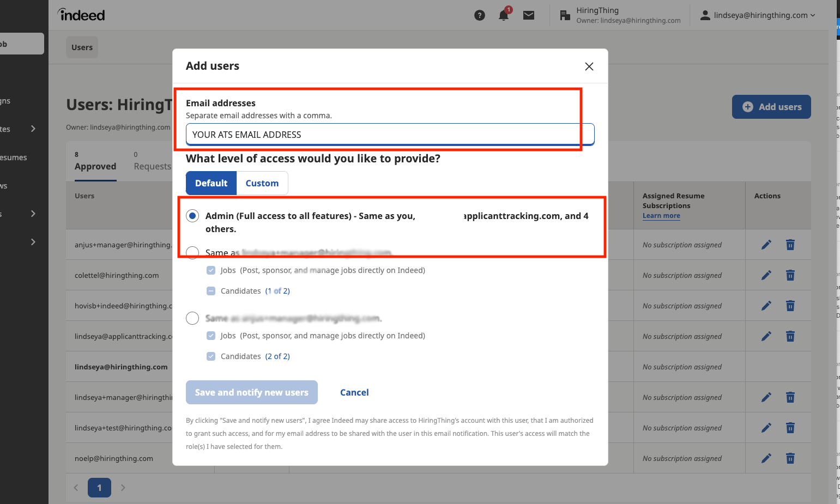Image resolution: width=840 pixels, height=504 pixels.
Task: Click Assigned Resume Subscriptions column header
Action: (673, 201)
